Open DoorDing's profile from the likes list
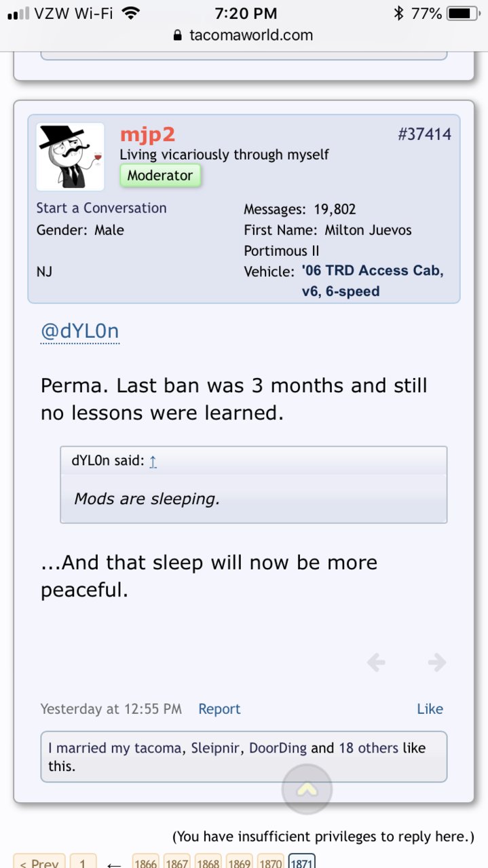Screen dimensions: 488x868 click(x=278, y=748)
